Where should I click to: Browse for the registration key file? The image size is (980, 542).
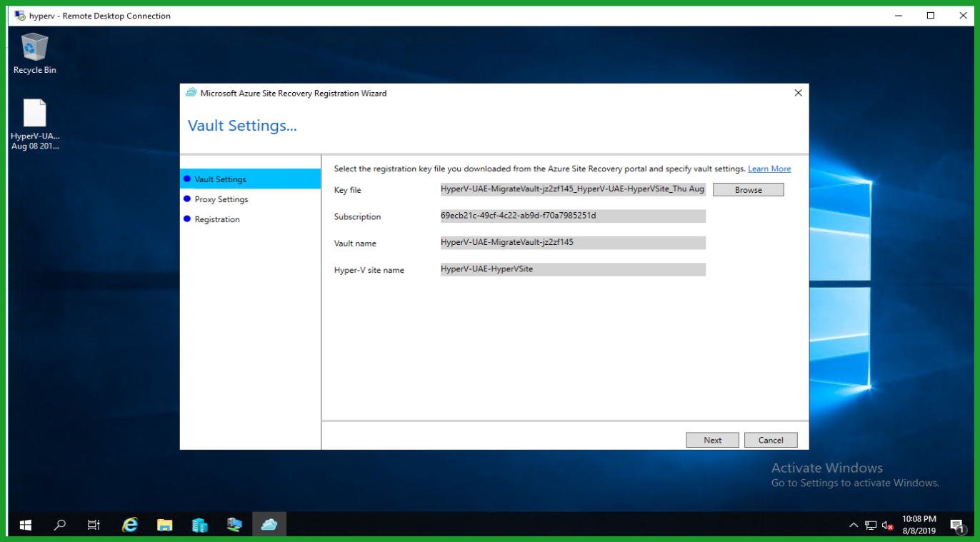748,190
